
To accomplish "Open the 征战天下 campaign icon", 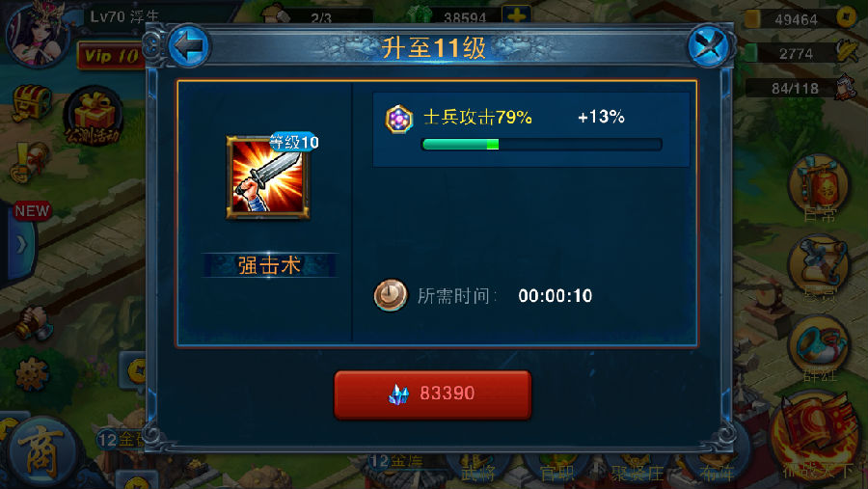I will pyautogui.click(x=817, y=438).
